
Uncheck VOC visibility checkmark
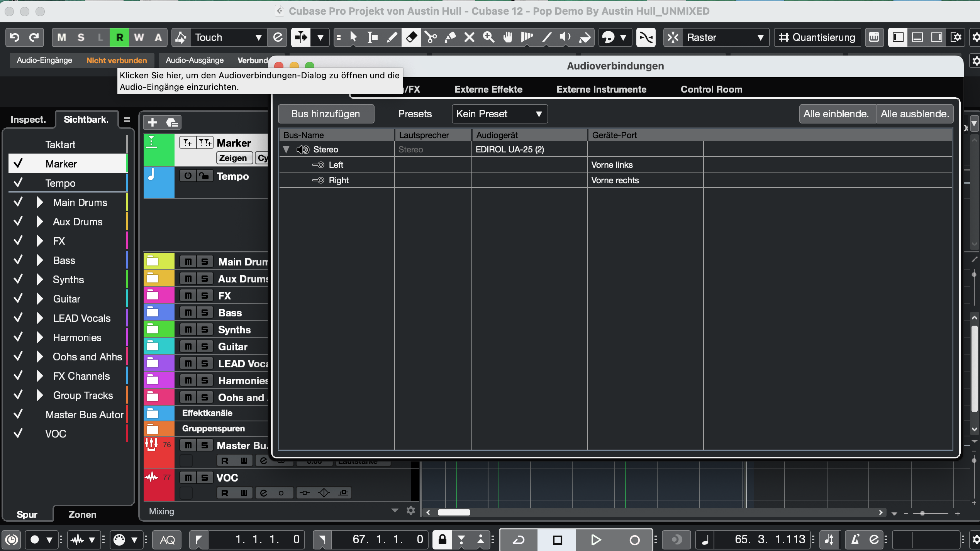click(x=18, y=434)
